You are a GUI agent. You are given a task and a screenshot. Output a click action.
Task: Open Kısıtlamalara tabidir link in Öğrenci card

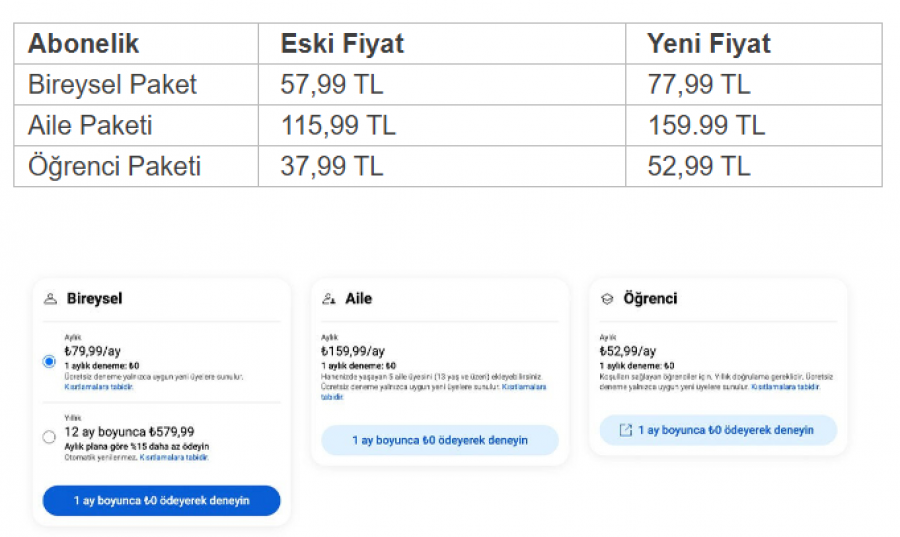click(x=785, y=387)
